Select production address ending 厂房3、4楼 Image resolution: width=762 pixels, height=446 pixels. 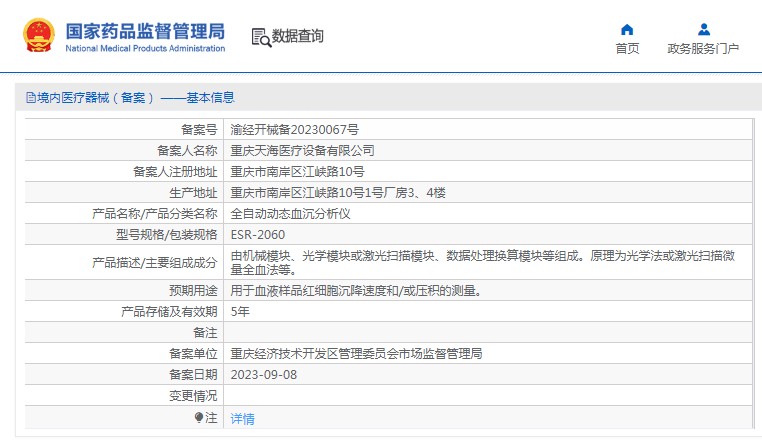pos(338,193)
